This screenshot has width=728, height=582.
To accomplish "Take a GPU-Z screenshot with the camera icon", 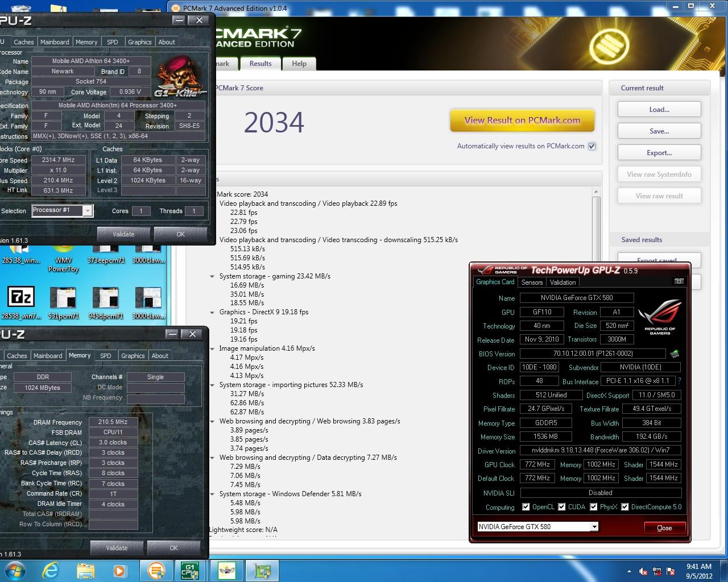I will click(x=679, y=281).
